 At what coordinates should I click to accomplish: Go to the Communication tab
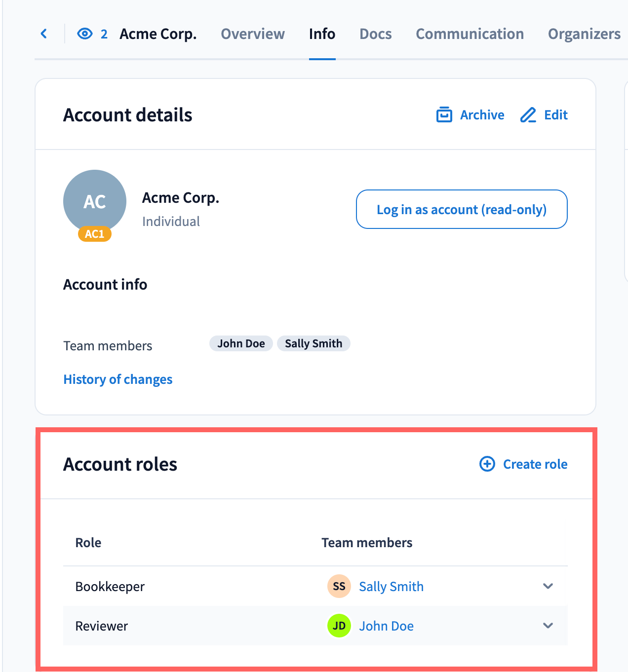tap(470, 34)
